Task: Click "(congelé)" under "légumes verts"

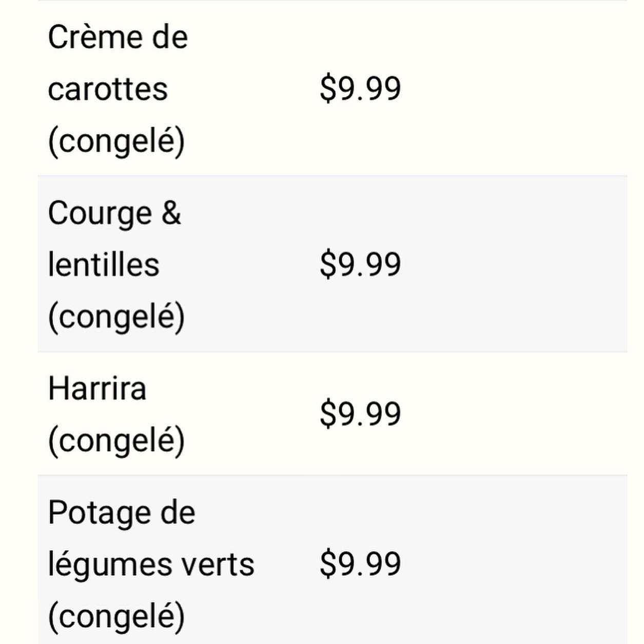Action: pyautogui.click(x=116, y=616)
